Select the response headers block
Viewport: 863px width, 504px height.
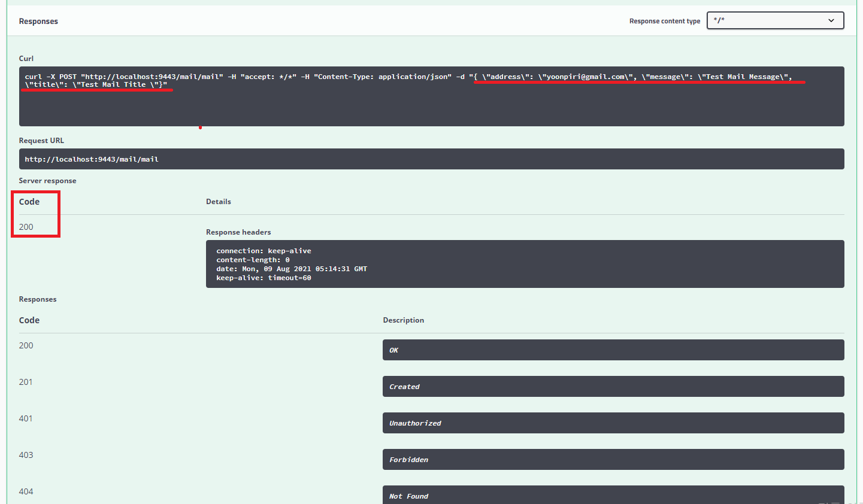[525, 264]
